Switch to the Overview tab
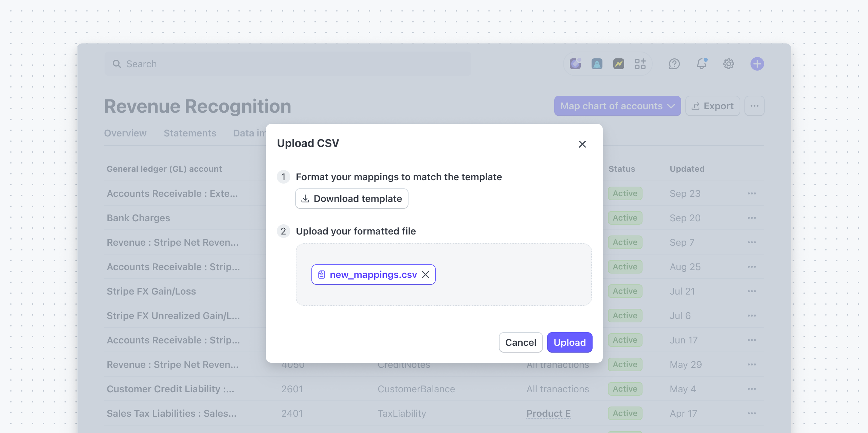Image resolution: width=868 pixels, height=433 pixels. pyautogui.click(x=125, y=133)
